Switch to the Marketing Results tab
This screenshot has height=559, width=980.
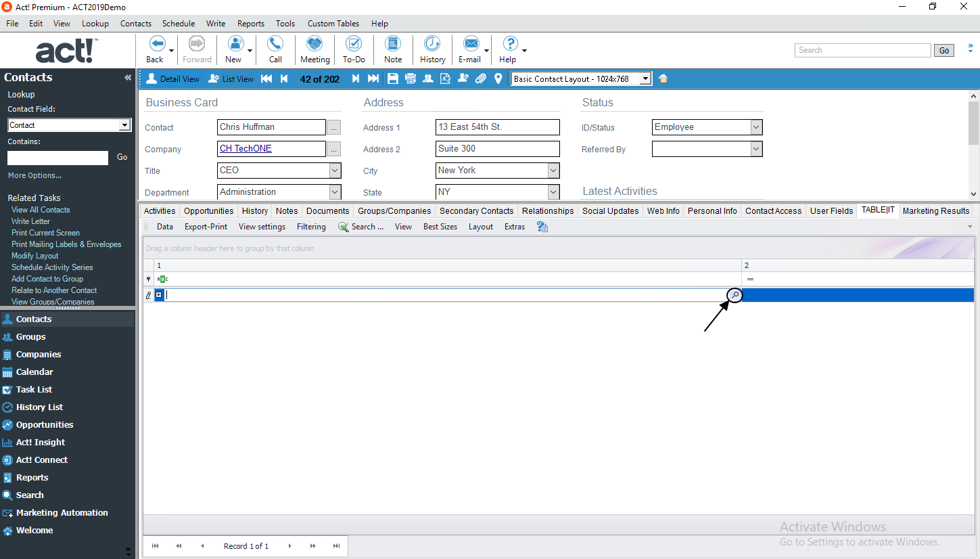click(936, 211)
